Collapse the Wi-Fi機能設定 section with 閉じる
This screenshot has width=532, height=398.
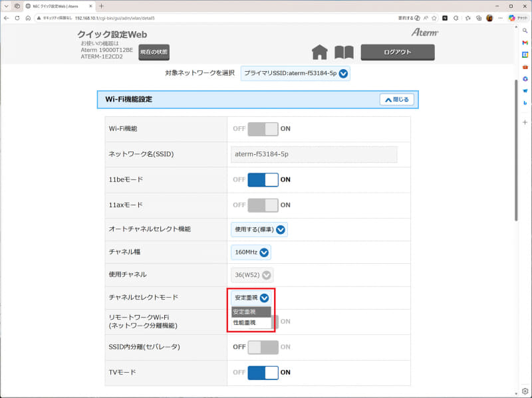[x=396, y=99]
